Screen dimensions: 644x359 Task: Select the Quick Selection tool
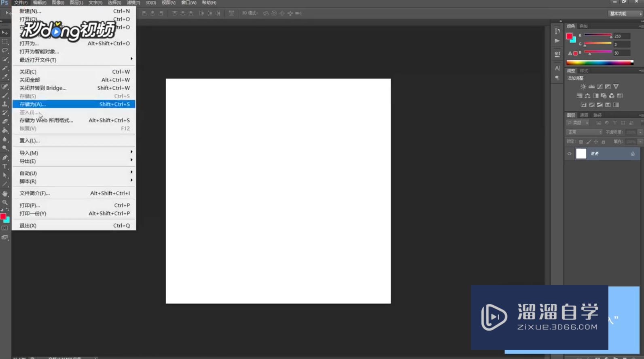pyautogui.click(x=5, y=59)
